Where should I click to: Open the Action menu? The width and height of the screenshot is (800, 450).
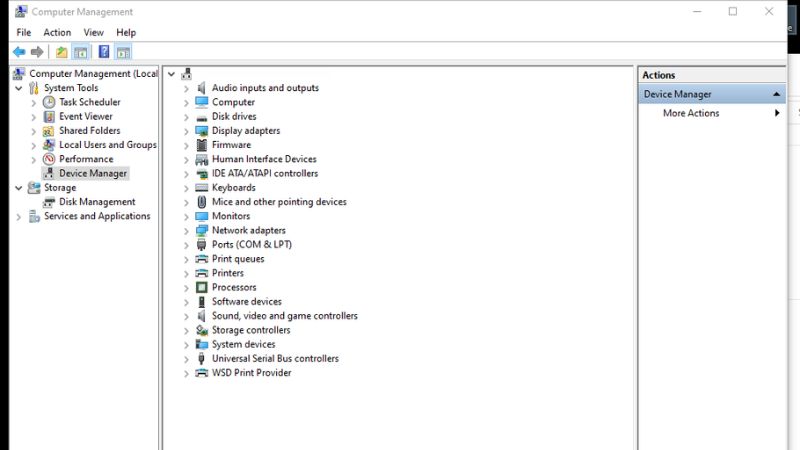[x=57, y=32]
